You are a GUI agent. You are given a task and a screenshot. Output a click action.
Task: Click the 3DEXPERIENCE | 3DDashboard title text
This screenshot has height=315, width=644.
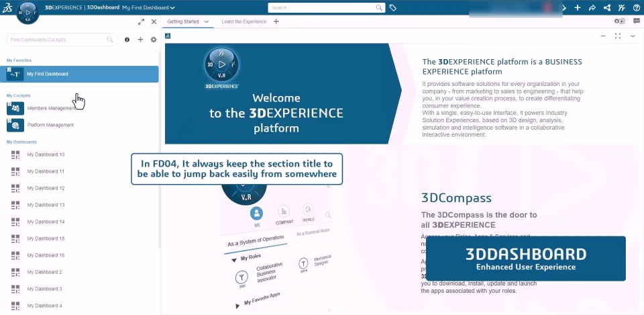pyautogui.click(x=82, y=8)
